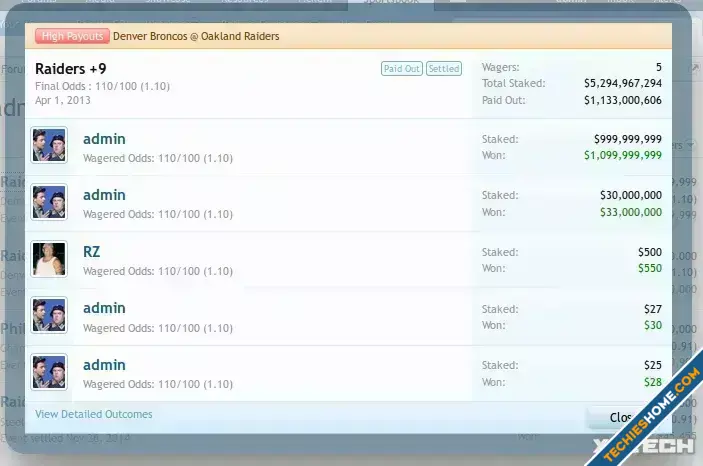Open admin profile link with $999,999,999 staked

coord(104,139)
